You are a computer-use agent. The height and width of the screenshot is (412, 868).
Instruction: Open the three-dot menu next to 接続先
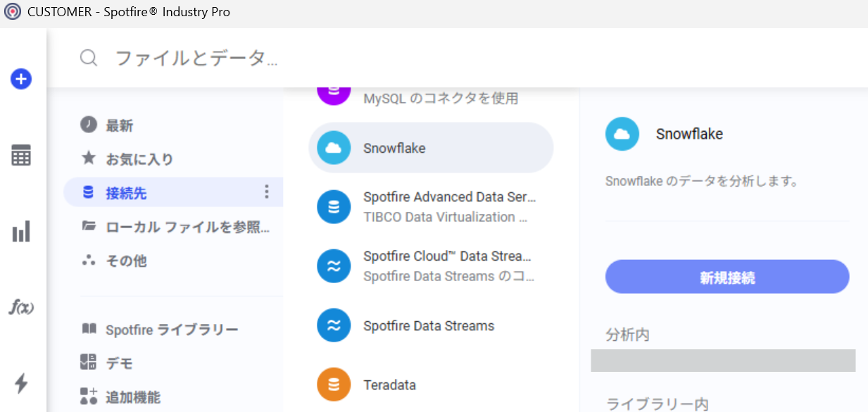click(x=266, y=192)
